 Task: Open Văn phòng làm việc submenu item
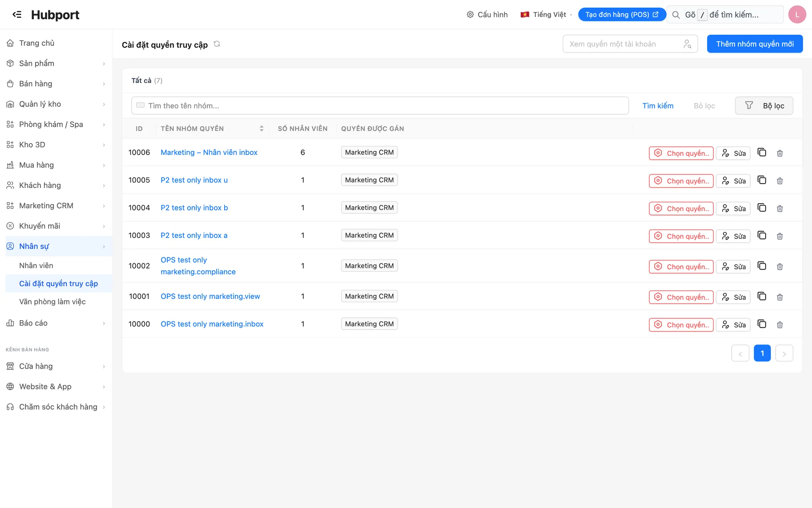(x=52, y=302)
